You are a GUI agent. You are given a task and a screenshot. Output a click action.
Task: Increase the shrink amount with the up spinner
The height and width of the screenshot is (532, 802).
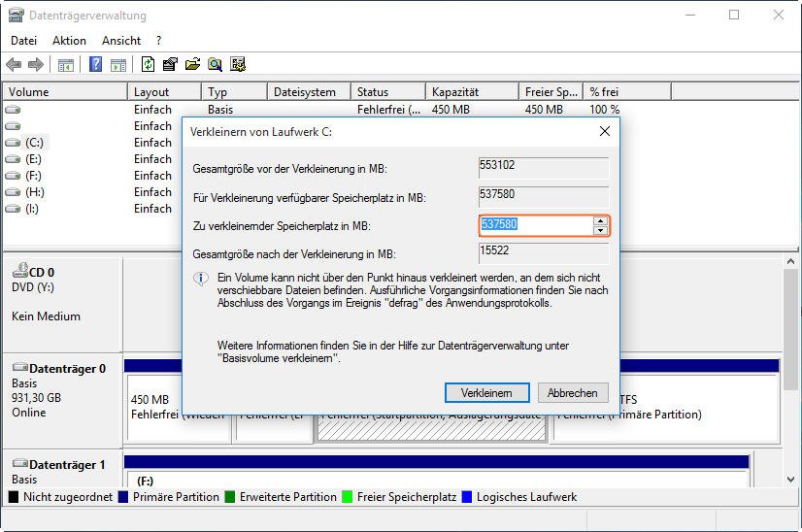(600, 221)
